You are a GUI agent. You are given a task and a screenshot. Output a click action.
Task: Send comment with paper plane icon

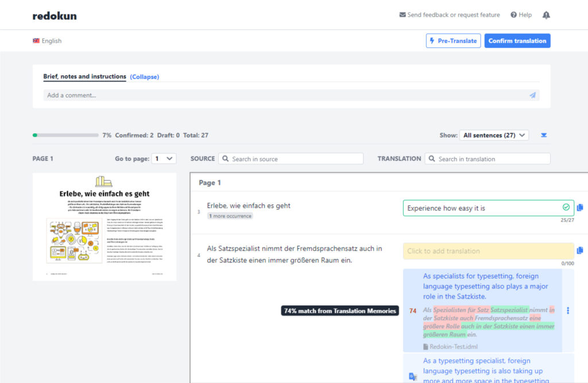pos(533,95)
